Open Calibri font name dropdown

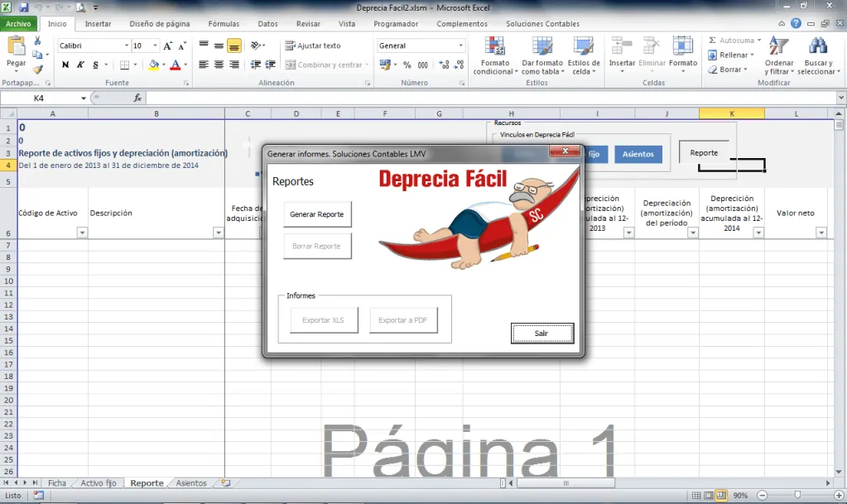point(127,46)
